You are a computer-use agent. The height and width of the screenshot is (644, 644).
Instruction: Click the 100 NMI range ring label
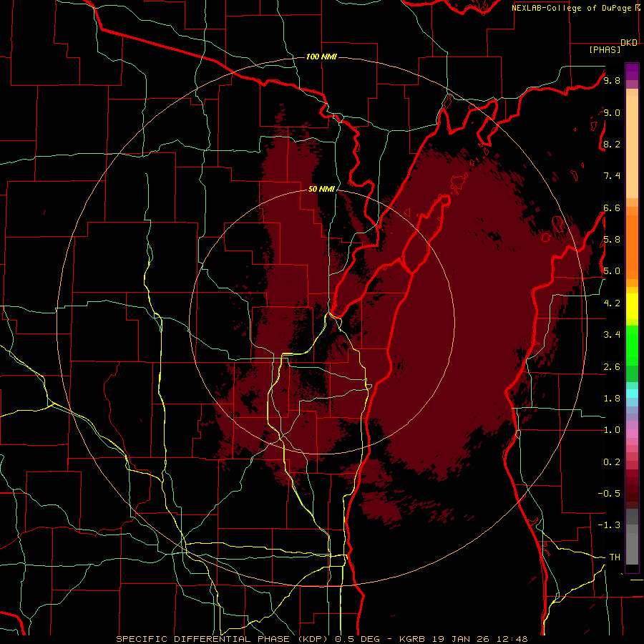tap(321, 57)
